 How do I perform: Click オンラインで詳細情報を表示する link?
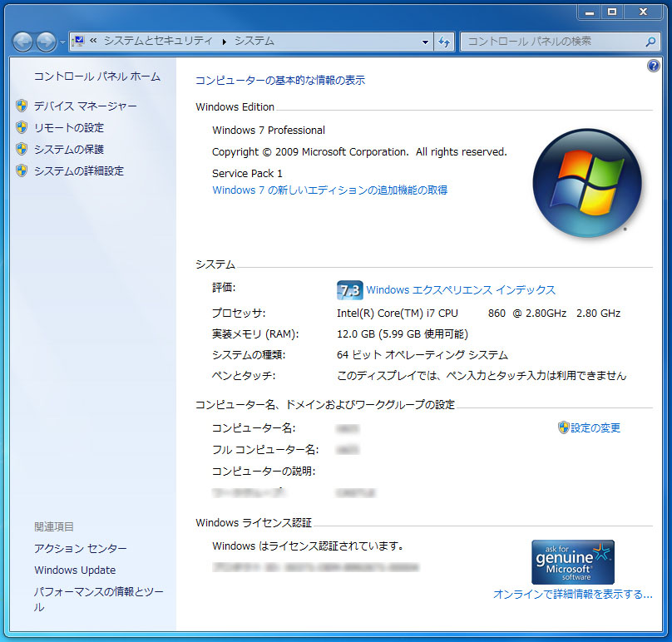pyautogui.click(x=572, y=594)
